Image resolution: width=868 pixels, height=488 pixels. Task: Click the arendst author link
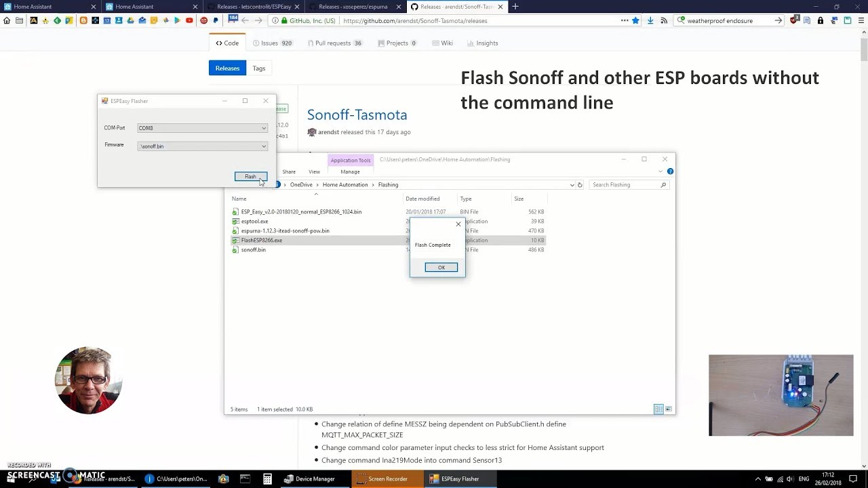tap(328, 132)
